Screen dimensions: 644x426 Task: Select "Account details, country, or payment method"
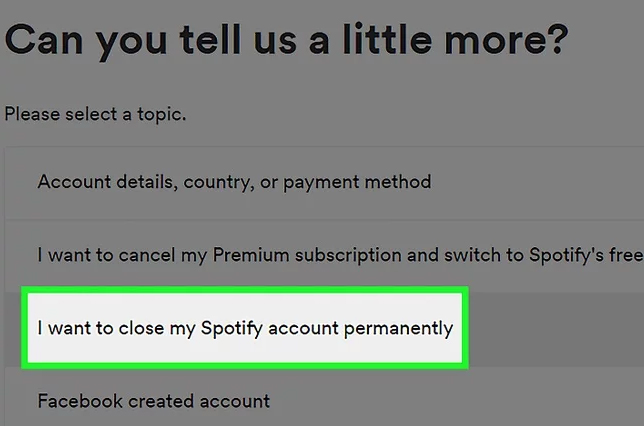(x=234, y=182)
